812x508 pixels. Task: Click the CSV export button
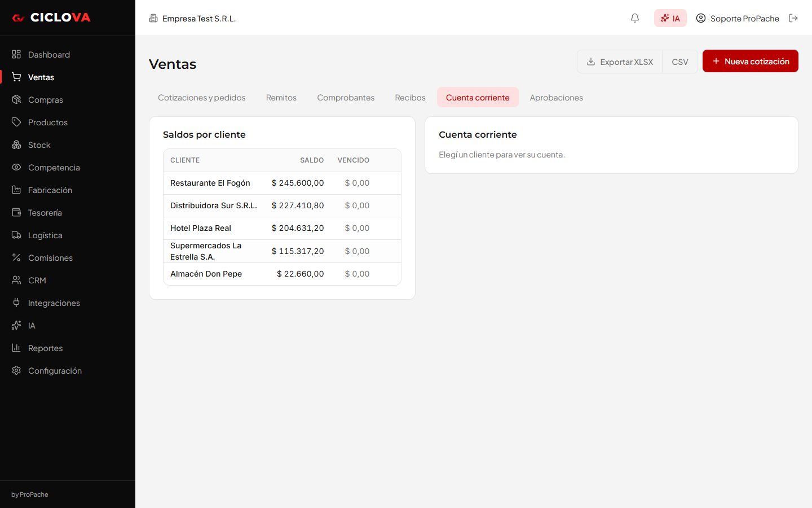680,62
